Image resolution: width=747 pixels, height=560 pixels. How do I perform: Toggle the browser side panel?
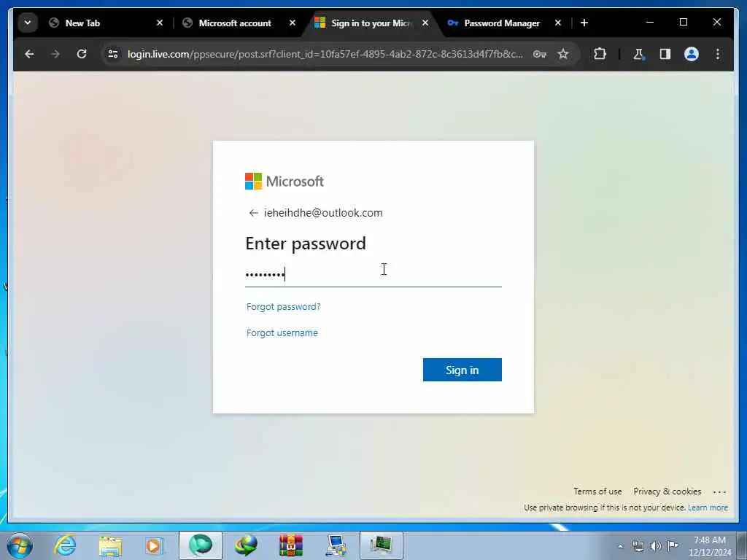(665, 54)
